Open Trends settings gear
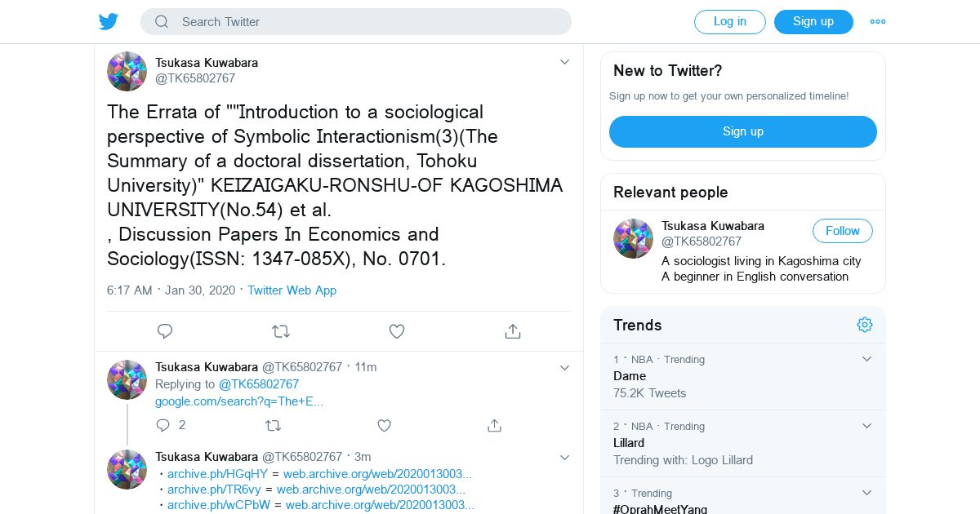The width and height of the screenshot is (980, 514). (865, 325)
